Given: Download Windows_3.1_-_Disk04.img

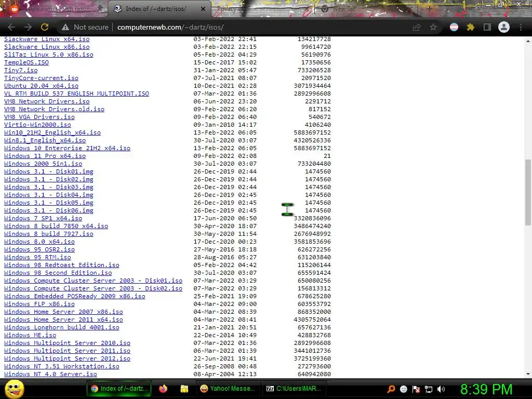Looking at the screenshot, I should pos(48,195).
